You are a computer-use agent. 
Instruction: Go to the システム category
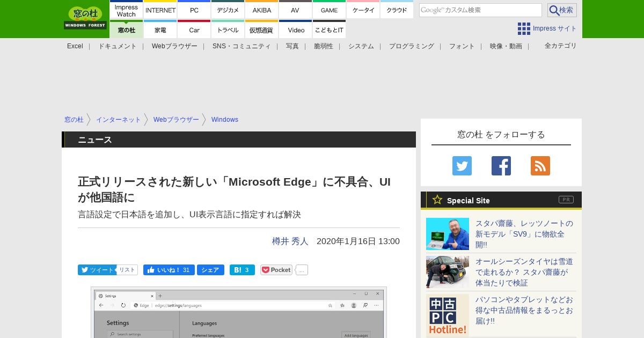click(361, 46)
